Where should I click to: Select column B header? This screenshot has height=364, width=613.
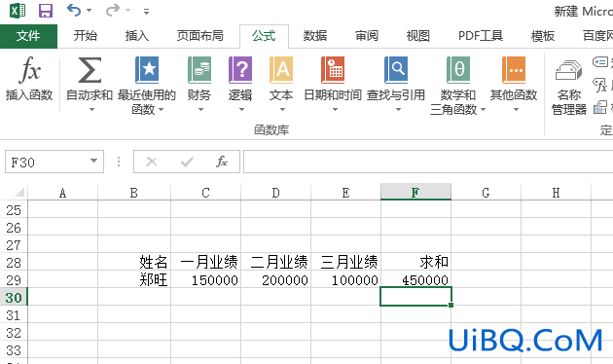134,193
